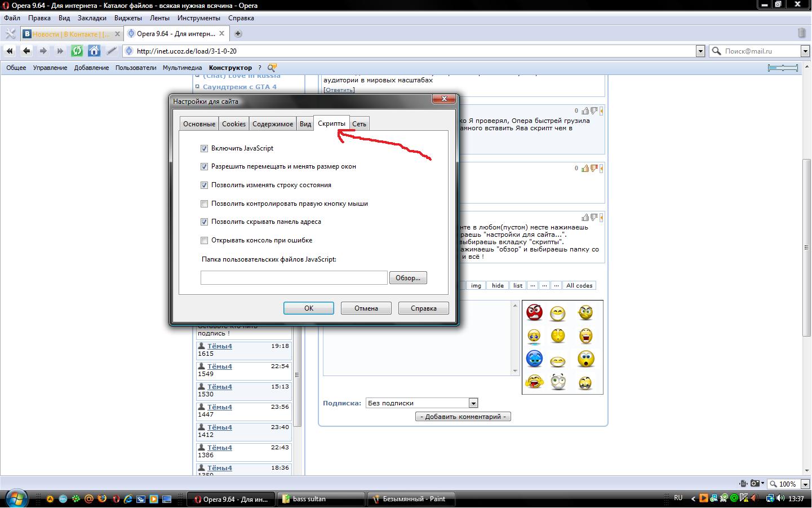Switch to the Содержимое tab
This screenshot has height=508, width=812.
tap(273, 124)
